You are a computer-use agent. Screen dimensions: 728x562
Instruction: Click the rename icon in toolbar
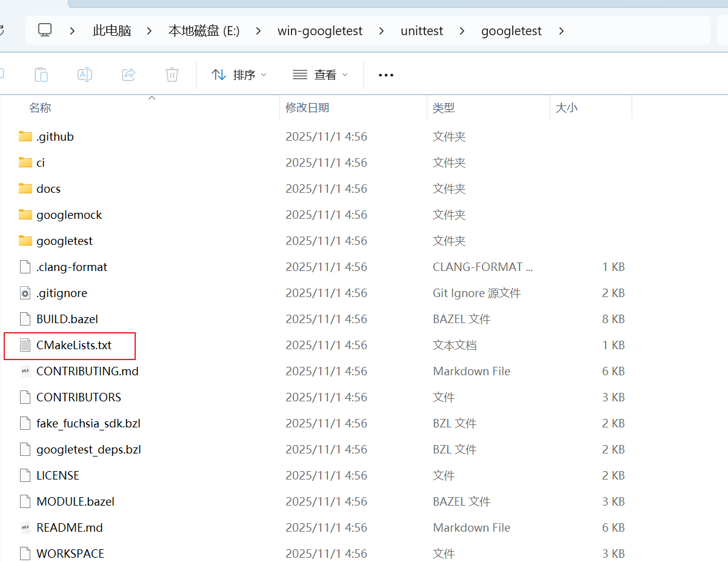(85, 75)
